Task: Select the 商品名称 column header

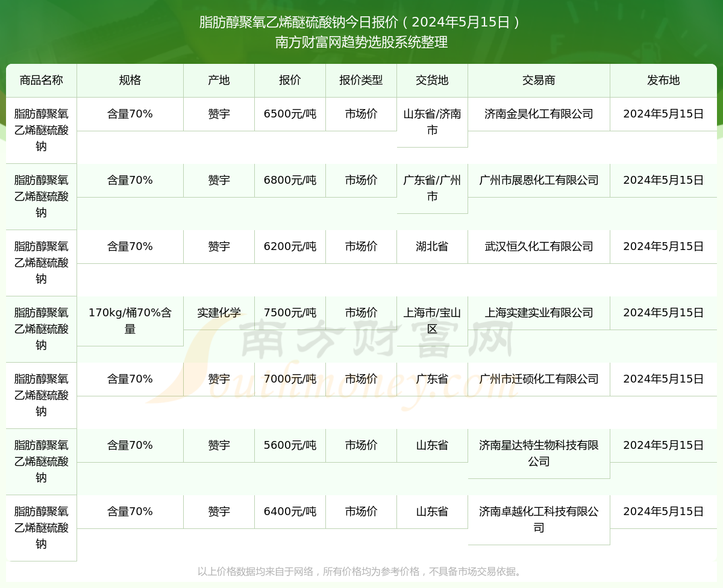Action: (x=41, y=80)
